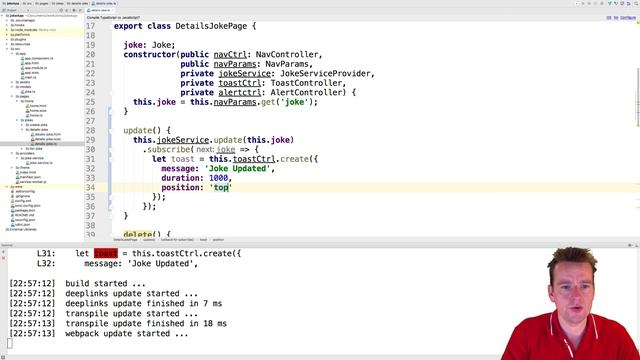The width and height of the screenshot is (640, 360).
Task: Collapse the src folder arrow
Action: point(7,49)
